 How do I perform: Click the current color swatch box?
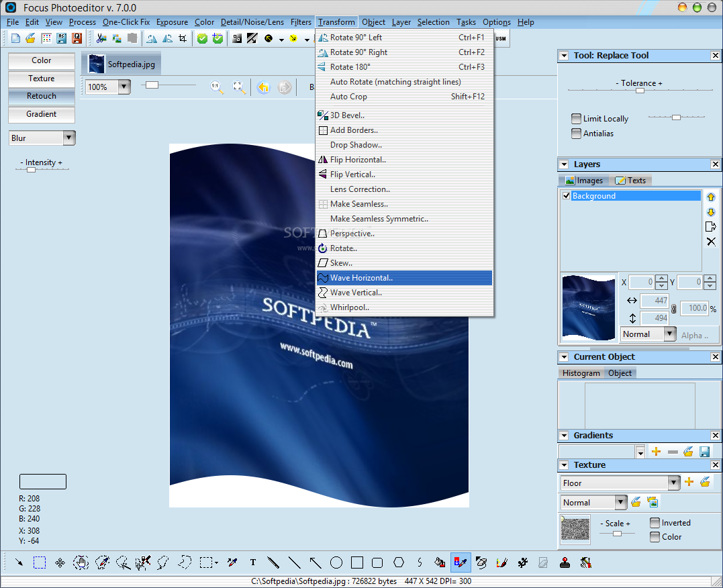pos(43,481)
